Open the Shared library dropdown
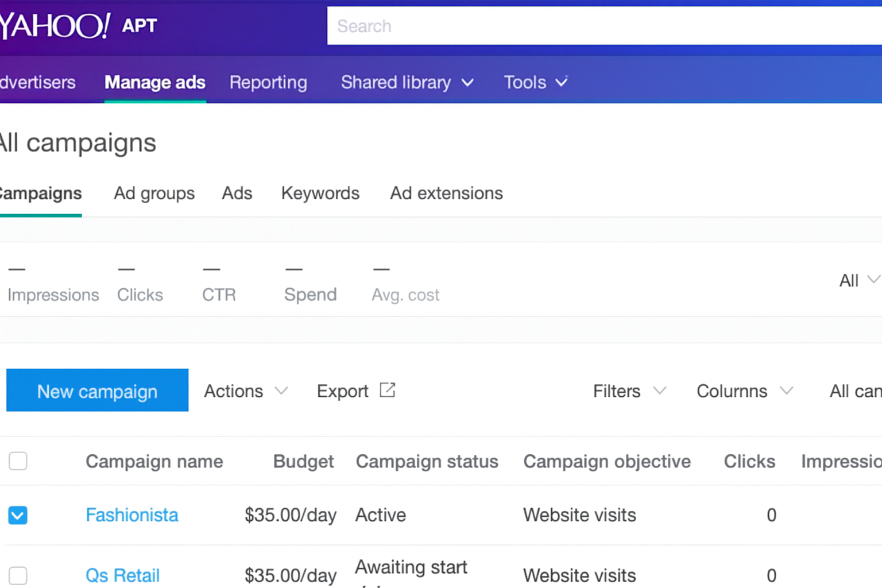882x588 pixels. 407,82
